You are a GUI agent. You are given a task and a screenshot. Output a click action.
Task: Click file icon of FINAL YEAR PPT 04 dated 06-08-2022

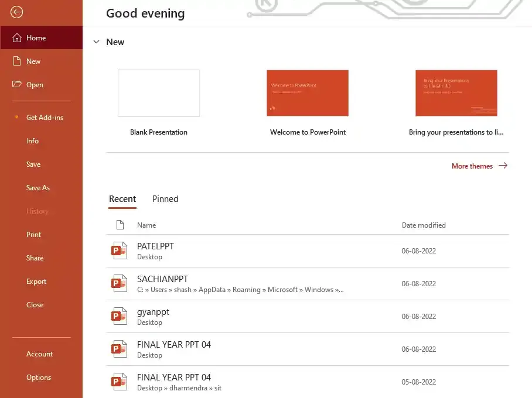[x=119, y=349]
